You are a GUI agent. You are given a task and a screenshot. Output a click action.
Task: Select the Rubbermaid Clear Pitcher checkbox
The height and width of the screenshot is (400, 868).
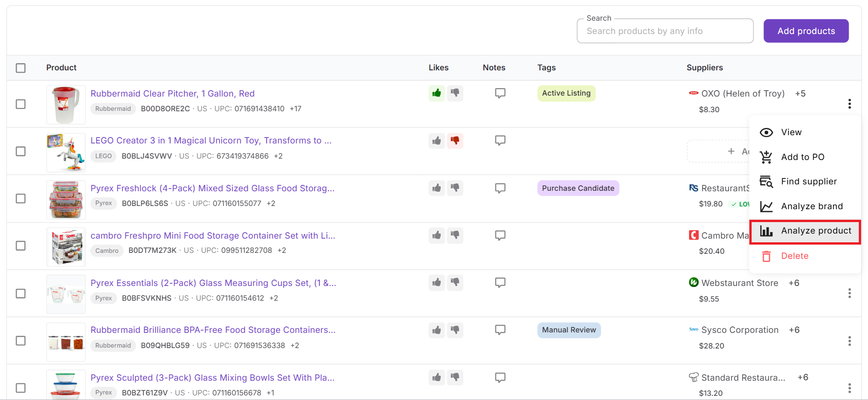tap(21, 104)
